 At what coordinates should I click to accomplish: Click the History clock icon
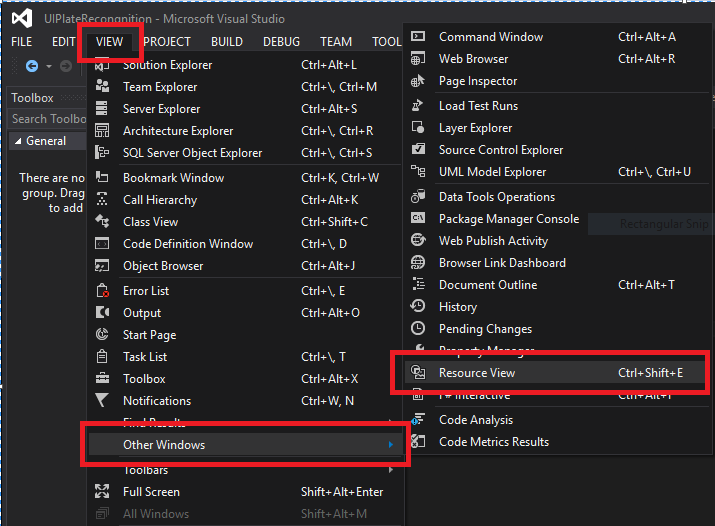coord(418,306)
